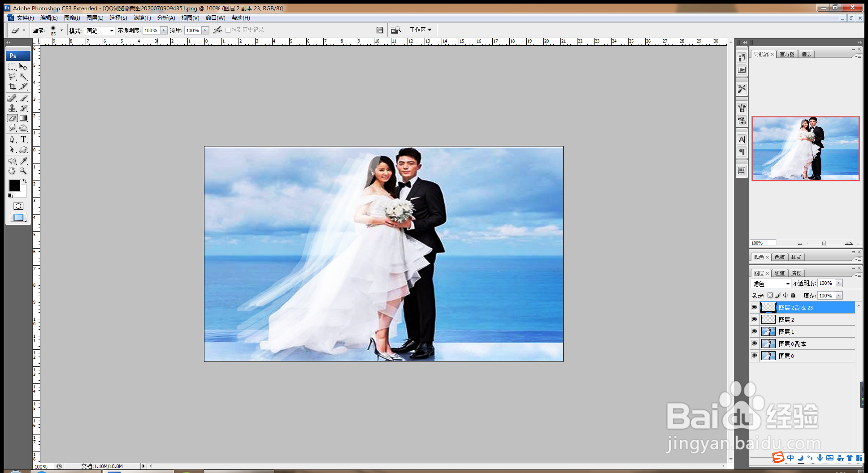Image resolution: width=868 pixels, height=473 pixels.
Task: Select the Healing Brush tool
Action: 13,98
